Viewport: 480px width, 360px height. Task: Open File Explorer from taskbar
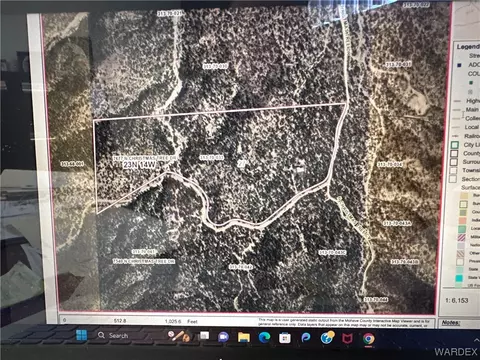(x=244, y=337)
